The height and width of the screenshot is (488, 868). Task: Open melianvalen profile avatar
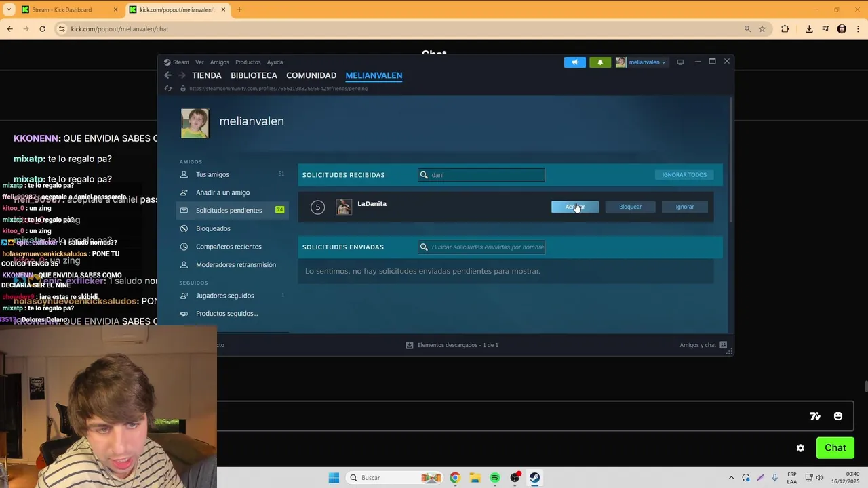tap(195, 123)
